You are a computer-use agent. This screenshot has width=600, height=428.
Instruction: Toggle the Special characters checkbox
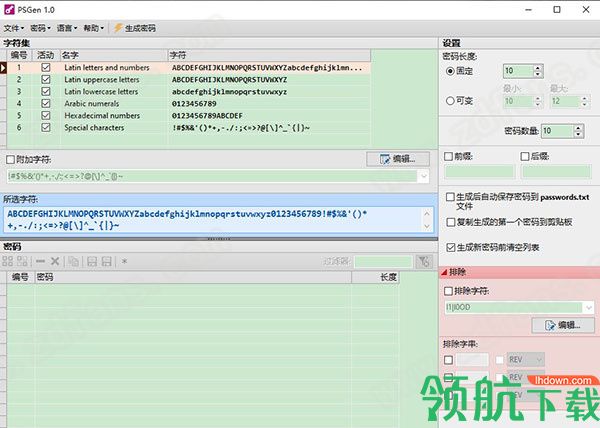[x=46, y=127]
